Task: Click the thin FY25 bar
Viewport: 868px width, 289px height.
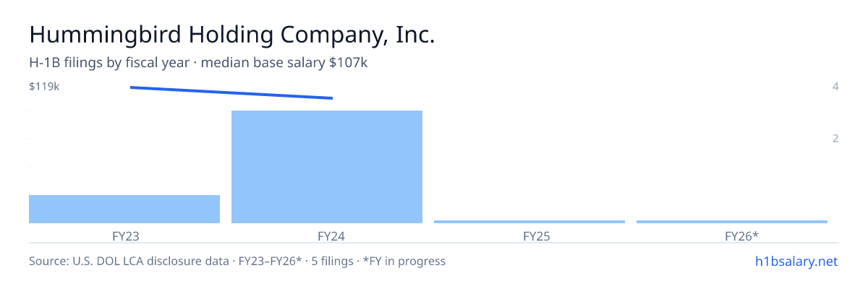Action: [x=529, y=221]
